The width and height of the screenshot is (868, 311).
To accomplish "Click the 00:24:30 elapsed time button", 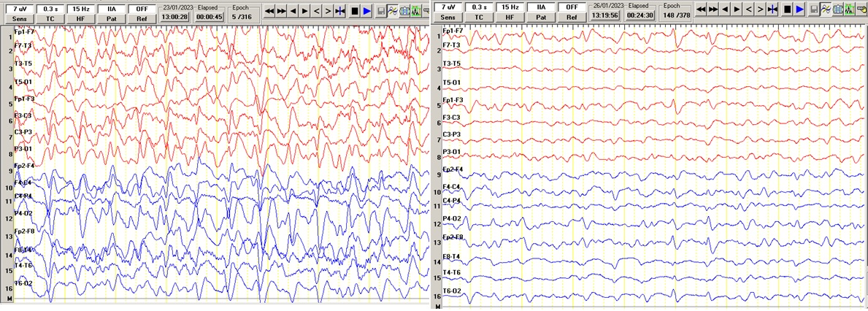I will [637, 17].
